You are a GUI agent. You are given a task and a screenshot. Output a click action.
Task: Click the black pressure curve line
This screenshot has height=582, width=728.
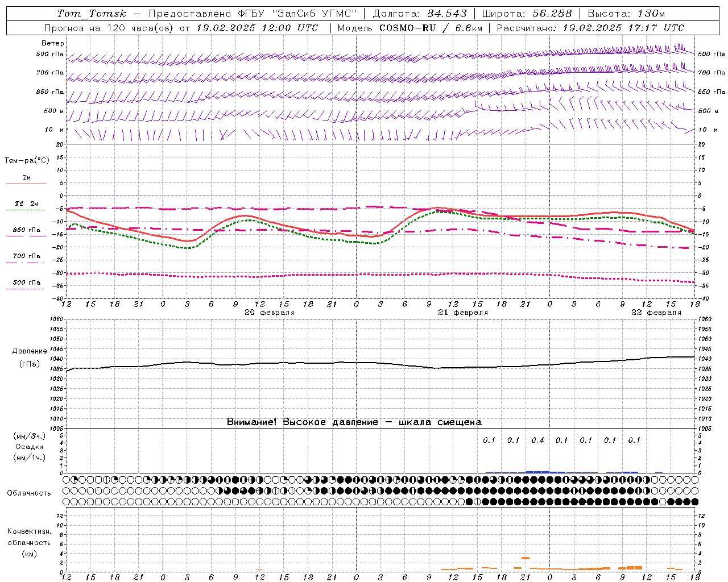380,364
